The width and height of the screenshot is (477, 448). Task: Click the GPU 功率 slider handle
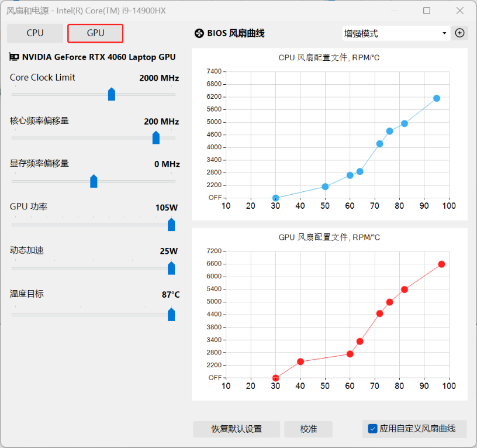(x=171, y=225)
